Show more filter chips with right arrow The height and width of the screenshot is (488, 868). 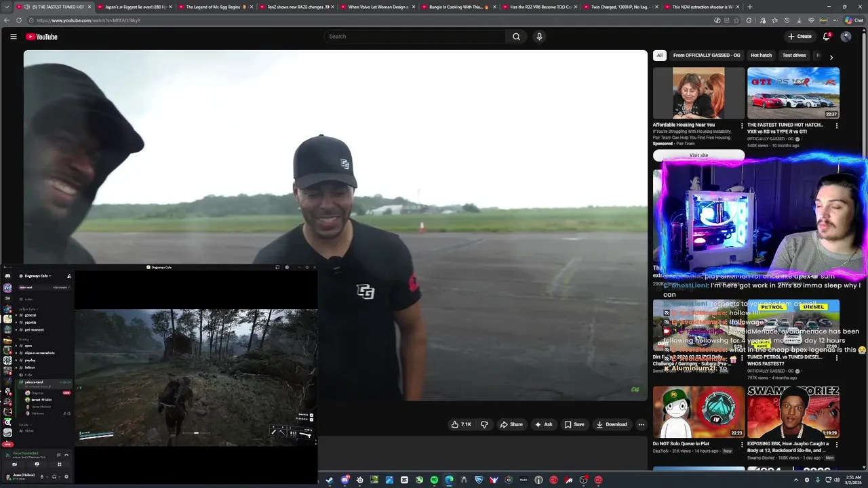(831, 57)
